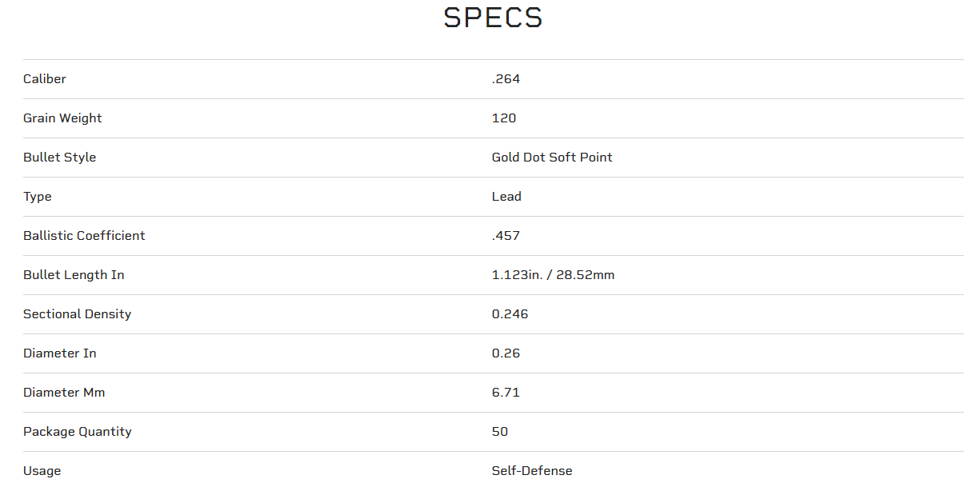Select the .264 caliber value
The width and height of the screenshot is (980, 487).
(506, 79)
